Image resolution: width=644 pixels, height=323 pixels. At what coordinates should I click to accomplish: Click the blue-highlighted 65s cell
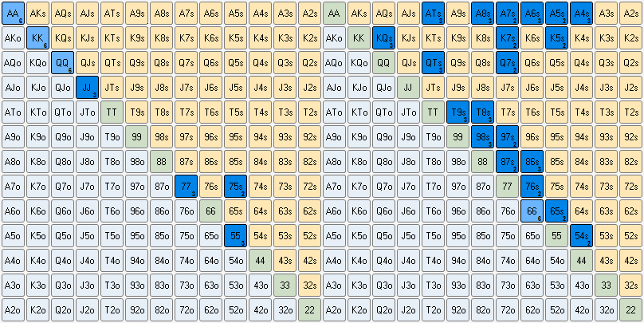pos(556,211)
